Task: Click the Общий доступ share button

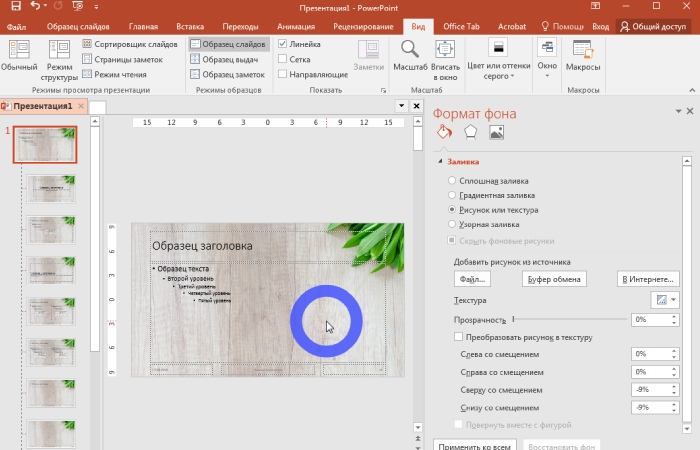Action: [x=653, y=26]
